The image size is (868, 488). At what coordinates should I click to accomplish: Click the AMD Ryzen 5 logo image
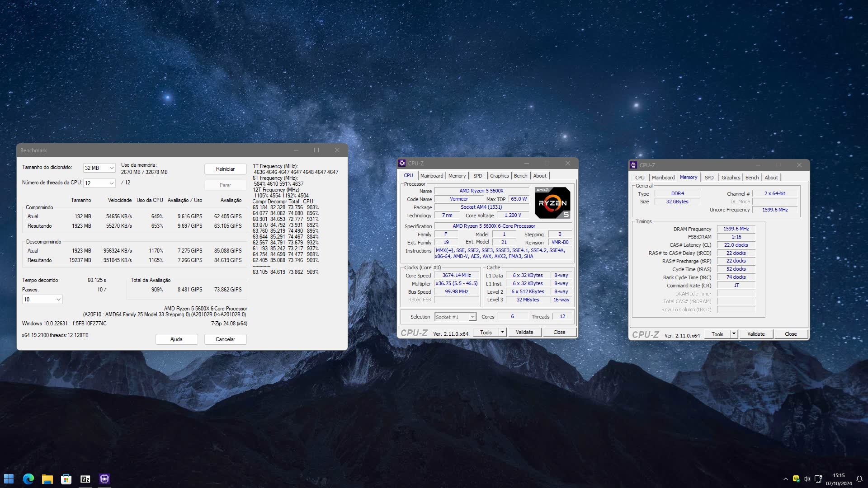552,203
